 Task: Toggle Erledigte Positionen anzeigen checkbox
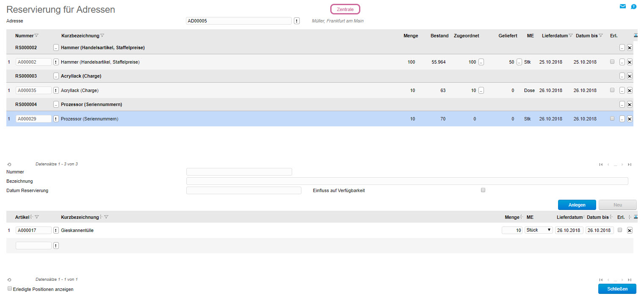pyautogui.click(x=10, y=289)
